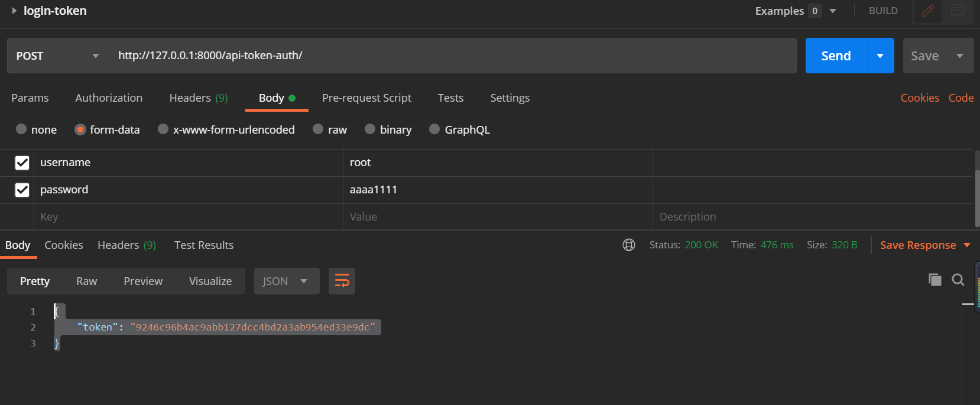Open the Code link
980x405 pixels.
[x=961, y=98]
